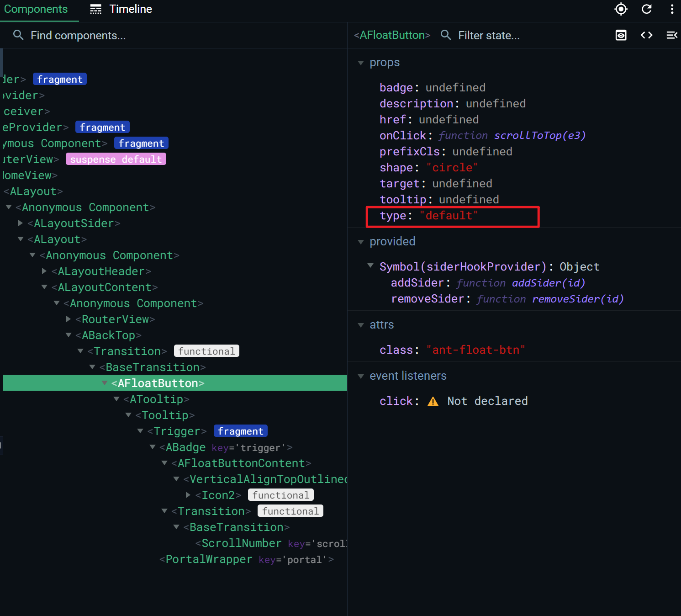Click the fragment badge next to Trigger
The width and height of the screenshot is (681, 616).
coord(240,430)
